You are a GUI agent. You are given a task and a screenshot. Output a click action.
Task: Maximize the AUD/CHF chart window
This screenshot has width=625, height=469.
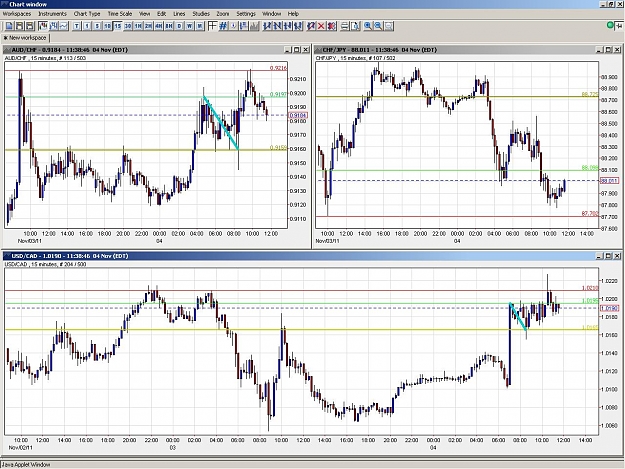tap(297, 50)
